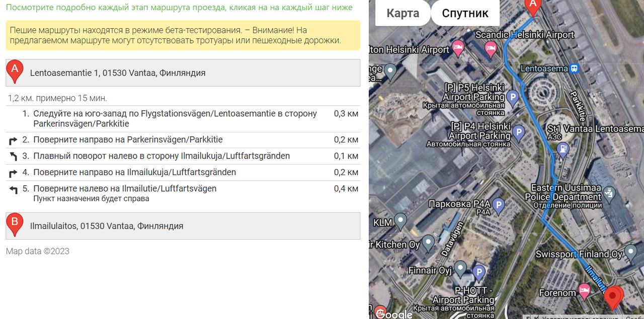Open step 4 Поверните направо на Ilmailukuja
Screen dimensions: 644x319
click(183, 173)
